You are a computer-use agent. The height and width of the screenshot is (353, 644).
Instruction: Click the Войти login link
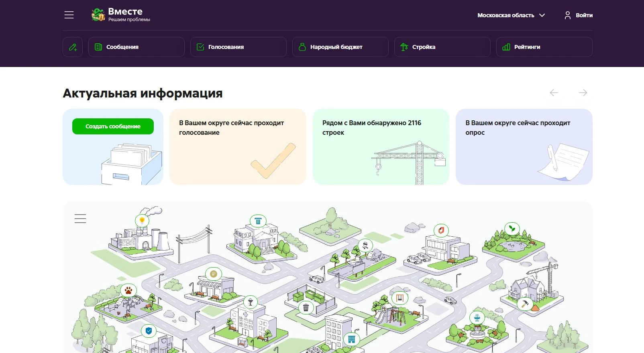584,15
